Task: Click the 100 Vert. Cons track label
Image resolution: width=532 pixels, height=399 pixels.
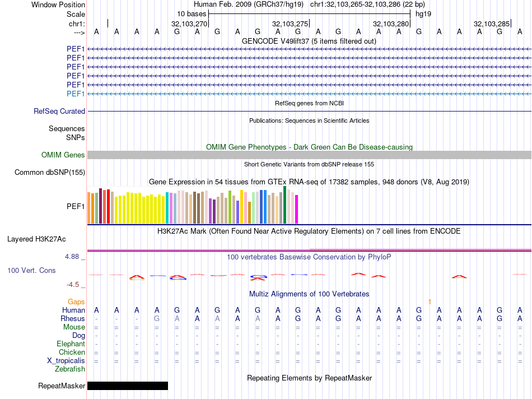Action: [x=31, y=270]
